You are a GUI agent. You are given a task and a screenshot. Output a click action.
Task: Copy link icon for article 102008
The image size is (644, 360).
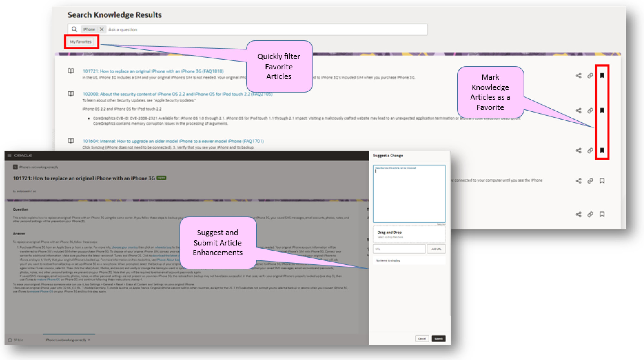(590, 111)
